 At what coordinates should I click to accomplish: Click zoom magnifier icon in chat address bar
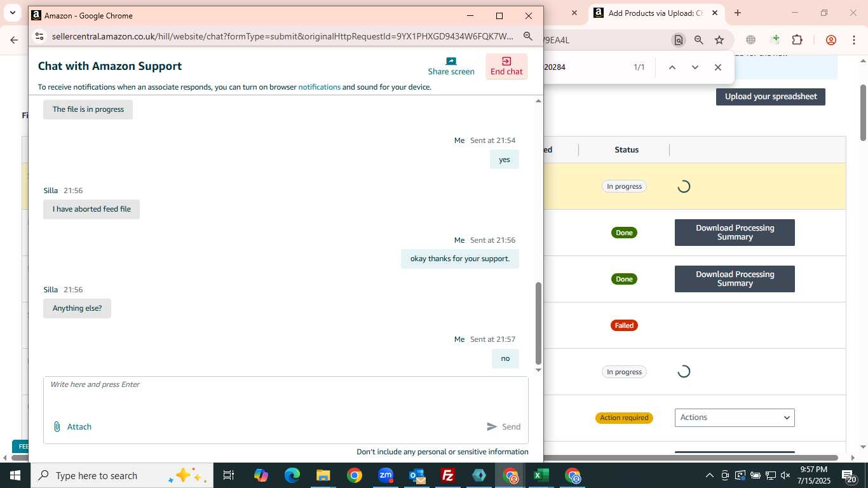point(527,36)
